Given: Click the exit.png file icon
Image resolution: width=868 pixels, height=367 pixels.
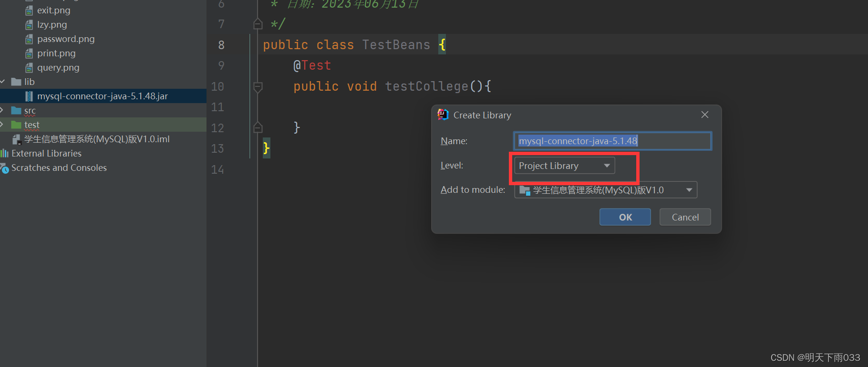Looking at the screenshot, I should (x=29, y=10).
